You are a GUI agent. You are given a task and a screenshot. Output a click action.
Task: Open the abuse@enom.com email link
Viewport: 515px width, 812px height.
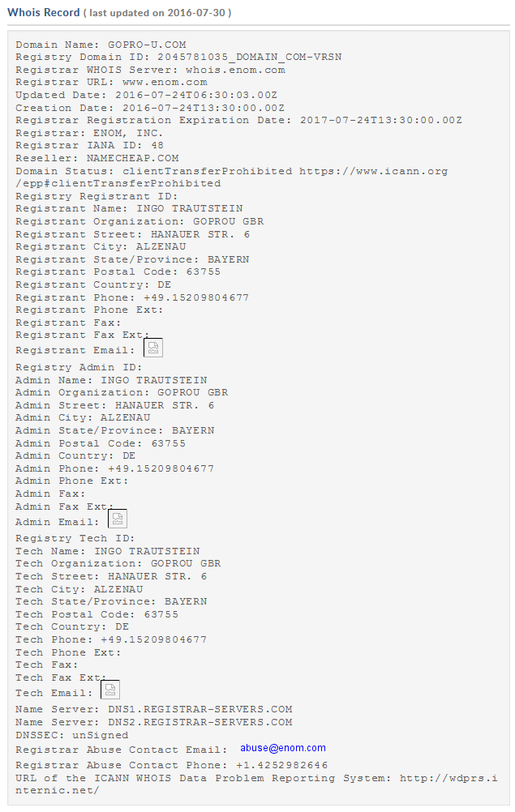click(x=283, y=748)
